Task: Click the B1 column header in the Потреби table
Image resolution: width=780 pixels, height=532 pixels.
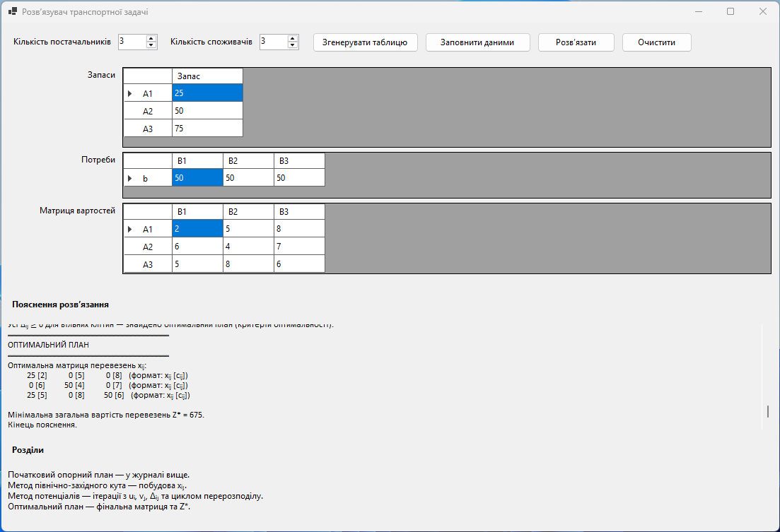Action: 197,161
